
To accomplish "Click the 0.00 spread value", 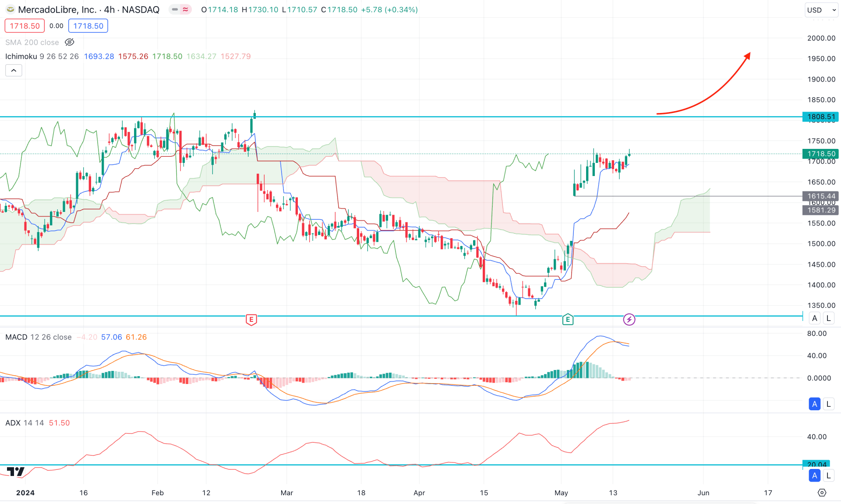I will pyautogui.click(x=57, y=26).
